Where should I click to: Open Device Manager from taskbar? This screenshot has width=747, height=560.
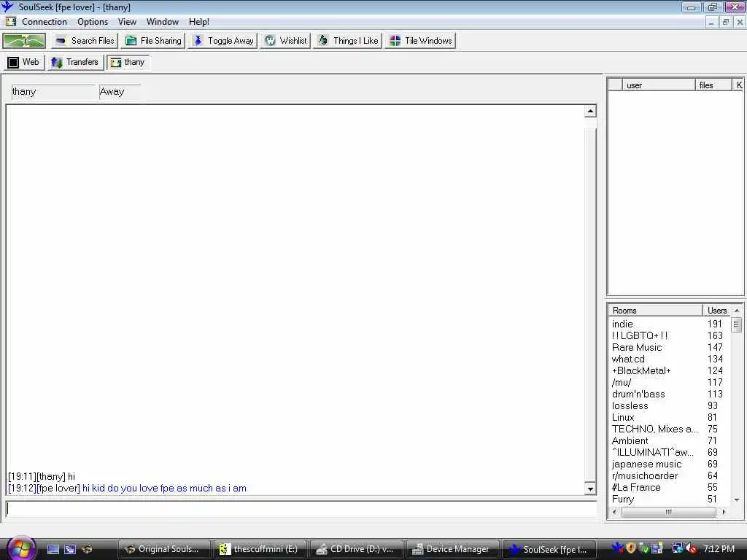coord(452,550)
